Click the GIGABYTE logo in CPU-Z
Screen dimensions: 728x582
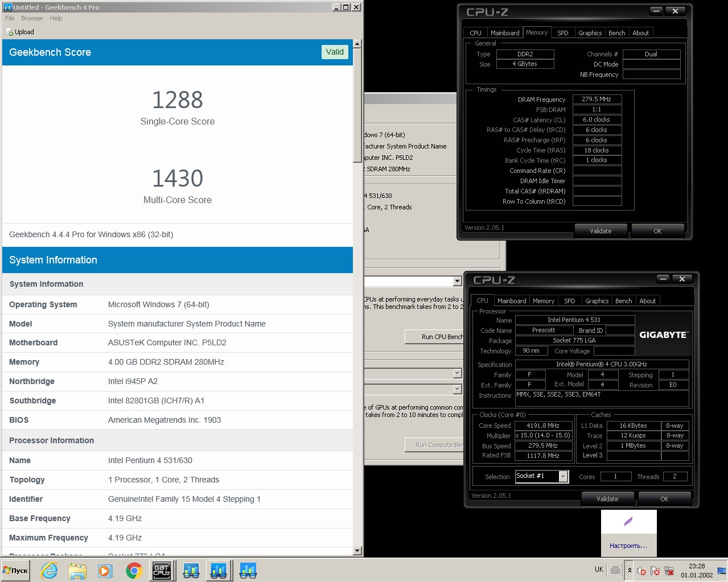(663, 335)
